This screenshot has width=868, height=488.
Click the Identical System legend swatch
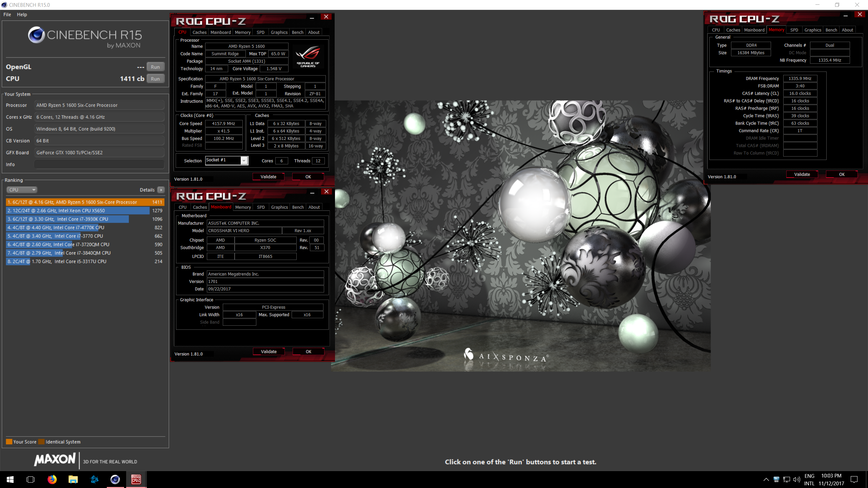(41, 442)
